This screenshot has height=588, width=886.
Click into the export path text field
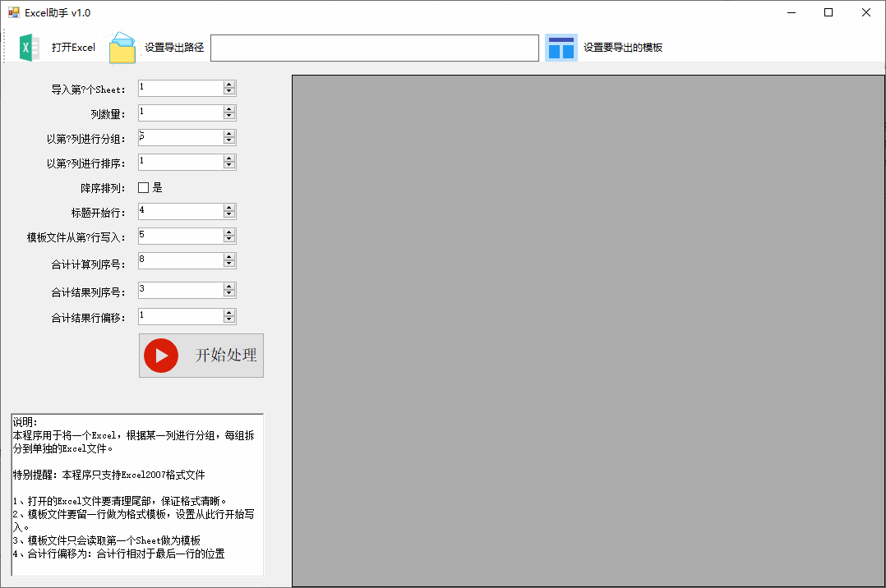375,48
